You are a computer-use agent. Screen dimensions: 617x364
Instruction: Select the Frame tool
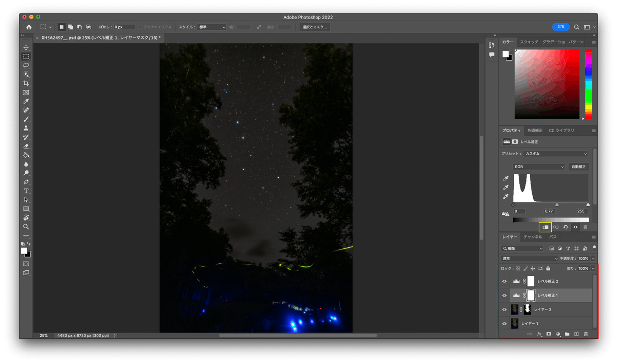pyautogui.click(x=26, y=93)
